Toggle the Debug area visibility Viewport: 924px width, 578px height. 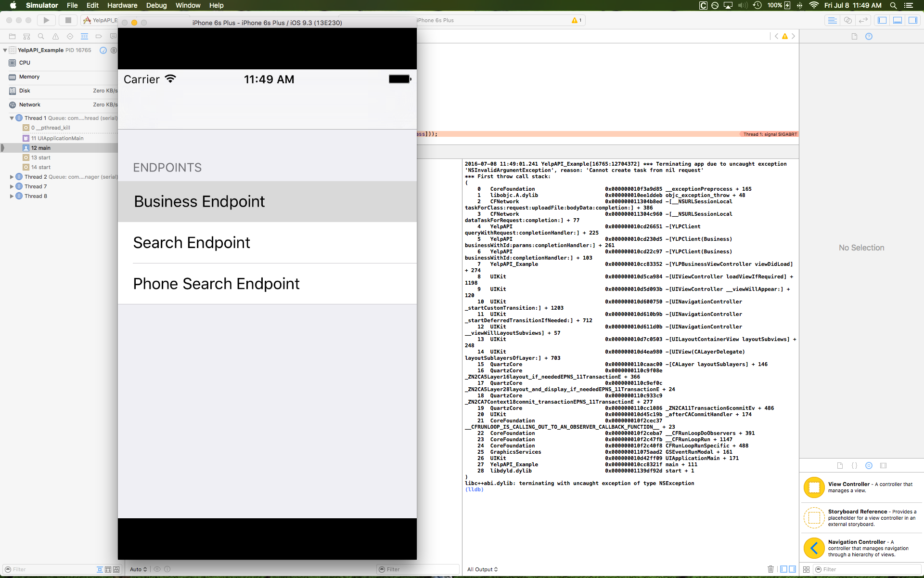point(898,20)
